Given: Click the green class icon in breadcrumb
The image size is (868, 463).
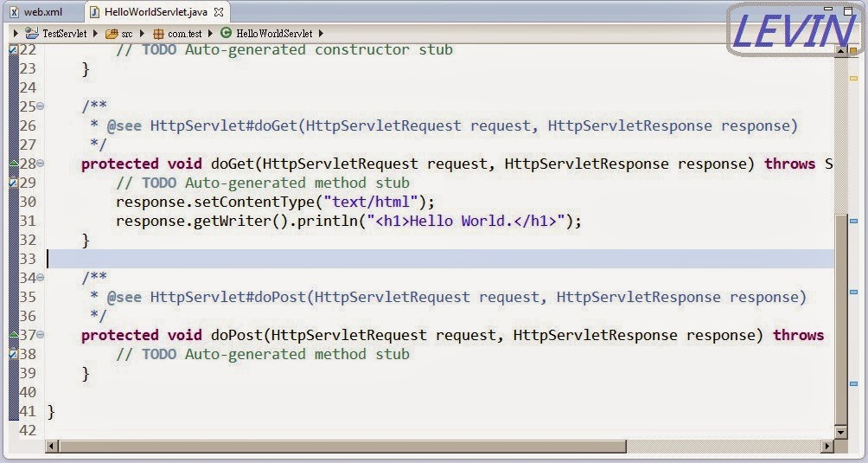Looking at the screenshot, I should 226,33.
